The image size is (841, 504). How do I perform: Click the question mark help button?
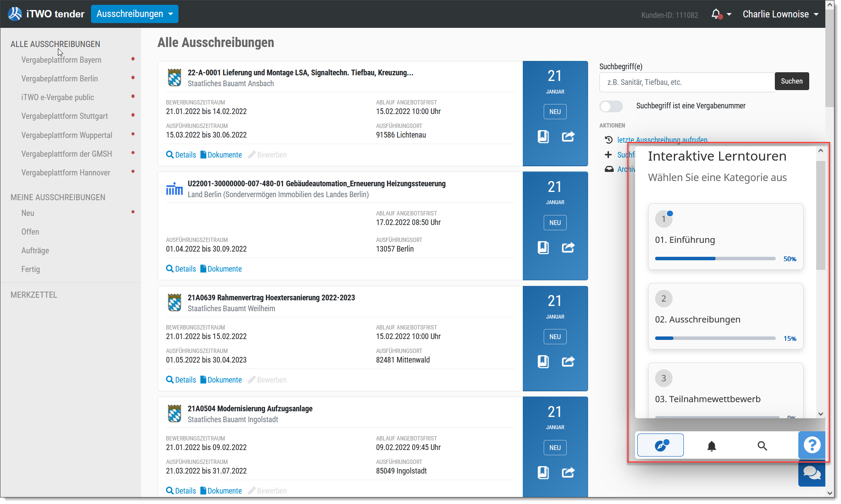(x=812, y=445)
